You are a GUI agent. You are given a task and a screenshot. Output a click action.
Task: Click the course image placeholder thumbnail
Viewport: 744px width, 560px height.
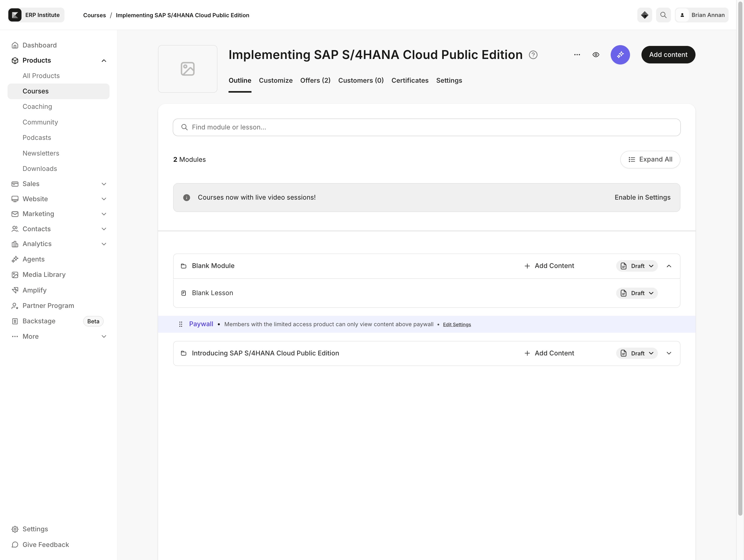point(188,69)
